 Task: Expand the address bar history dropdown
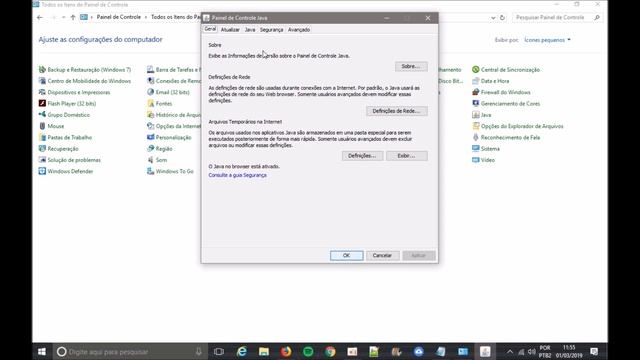(x=493, y=18)
